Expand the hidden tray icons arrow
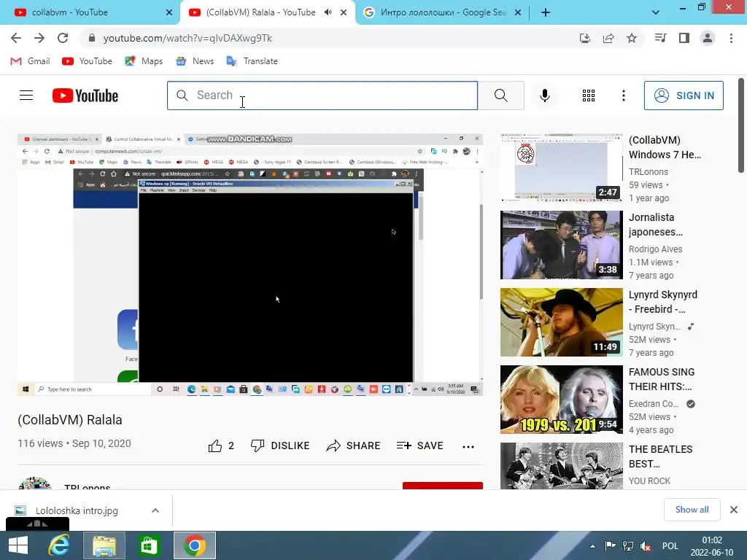The width and height of the screenshot is (747, 560). pyautogui.click(x=592, y=546)
